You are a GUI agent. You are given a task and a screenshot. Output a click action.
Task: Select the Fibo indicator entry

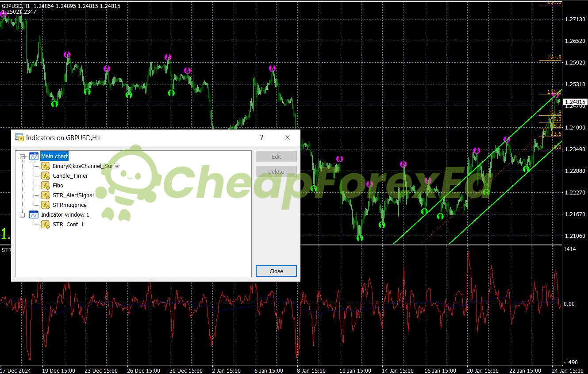pos(58,186)
